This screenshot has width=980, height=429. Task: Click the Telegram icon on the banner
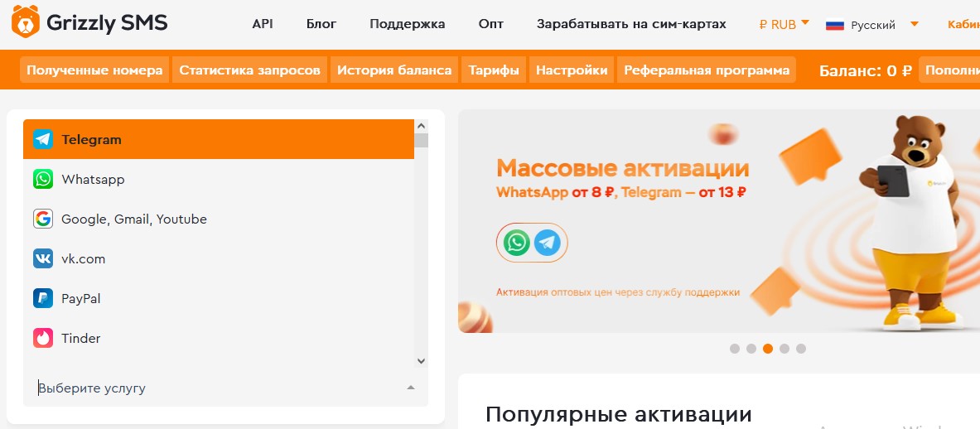pos(547,243)
